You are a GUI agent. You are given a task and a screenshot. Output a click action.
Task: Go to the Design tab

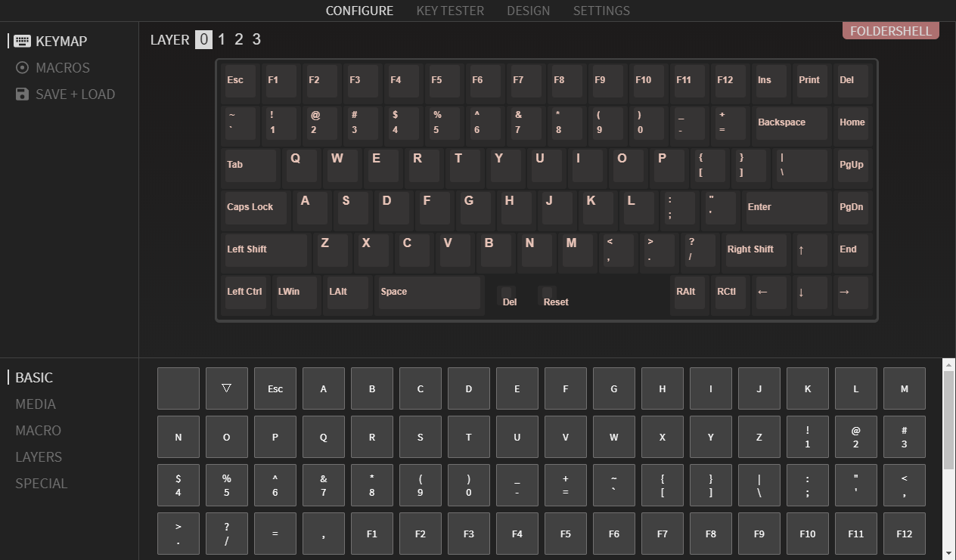click(x=528, y=11)
